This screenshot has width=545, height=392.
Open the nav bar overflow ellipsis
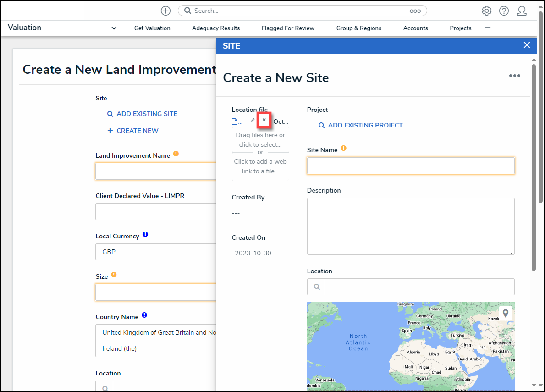[488, 28]
